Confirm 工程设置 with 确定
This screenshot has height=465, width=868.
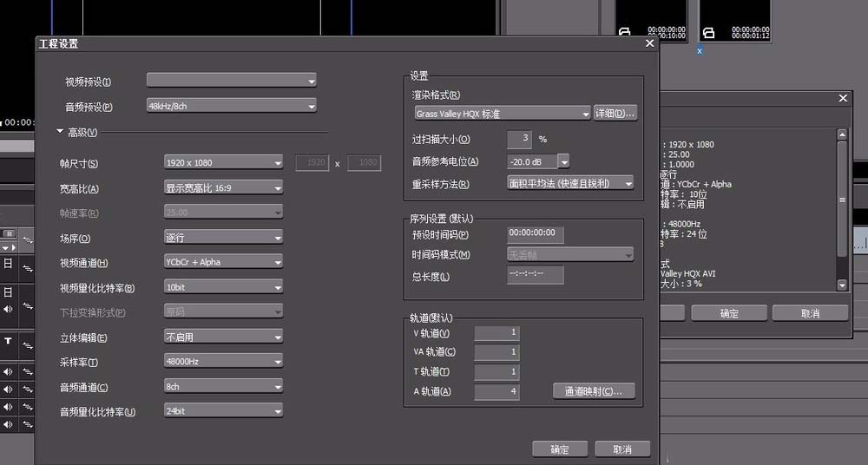[x=560, y=449]
